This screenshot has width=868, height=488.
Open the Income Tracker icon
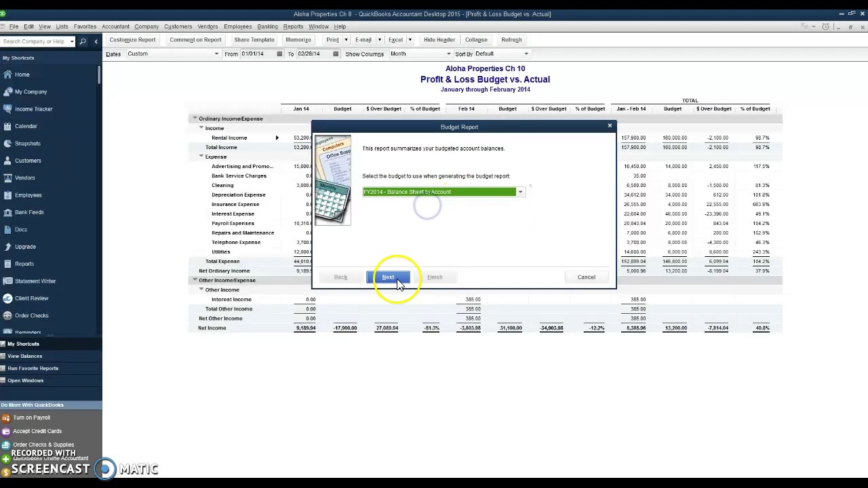coord(7,109)
